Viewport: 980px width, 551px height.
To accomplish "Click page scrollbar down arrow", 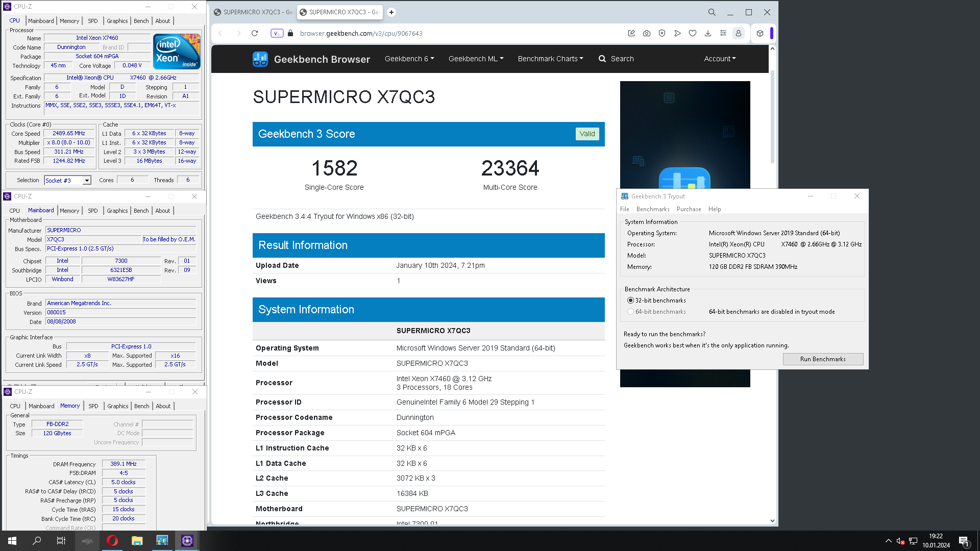I will pos(772,521).
